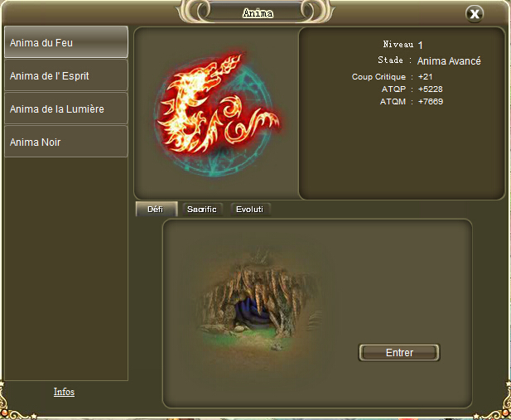Click the Niveau 1 level label
The height and width of the screenshot is (420, 511).
click(403, 45)
